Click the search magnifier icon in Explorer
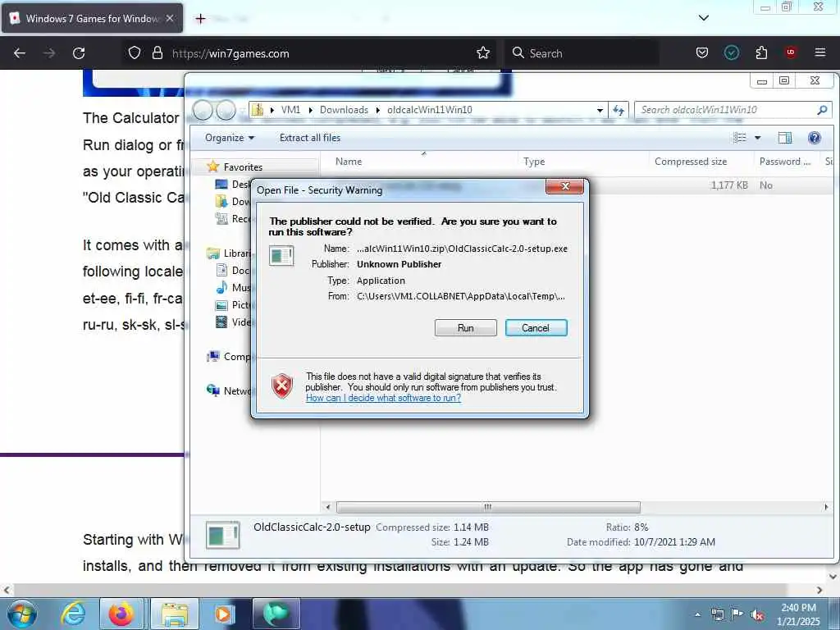This screenshot has height=630, width=840. tap(822, 110)
